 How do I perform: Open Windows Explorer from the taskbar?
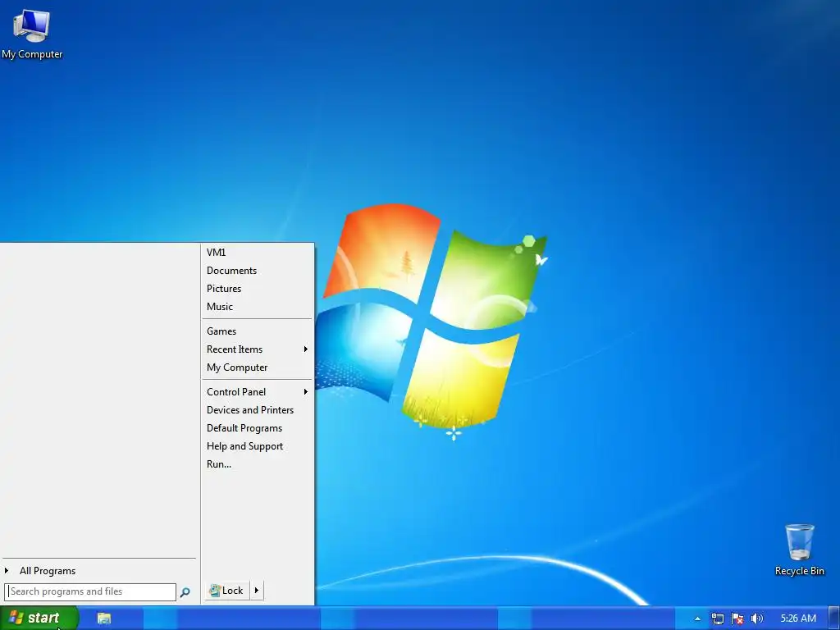pos(104,619)
